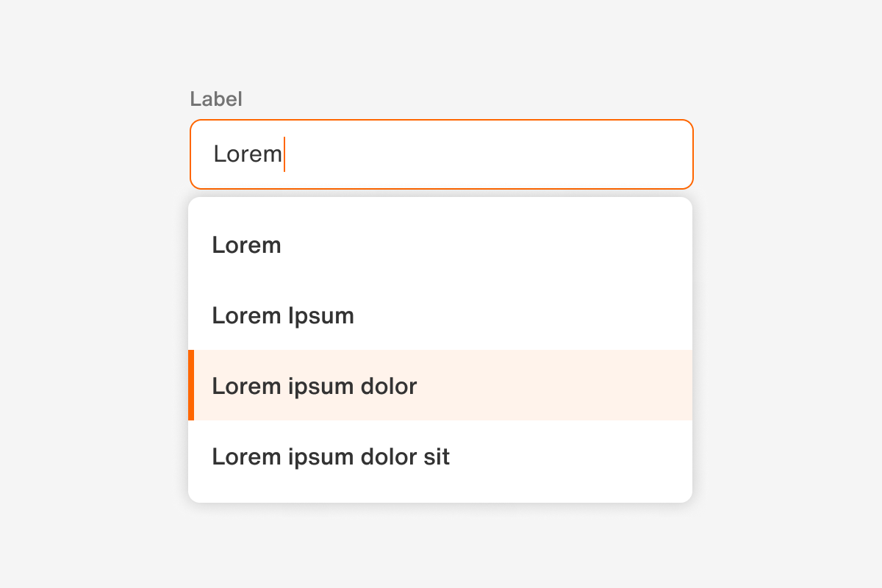The image size is (882, 588).
Task: Click the orange highlight bar beside the selection
Action: click(192, 385)
